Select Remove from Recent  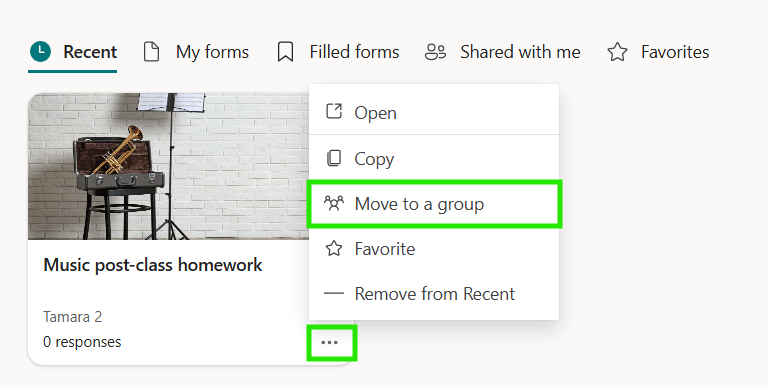click(x=434, y=294)
